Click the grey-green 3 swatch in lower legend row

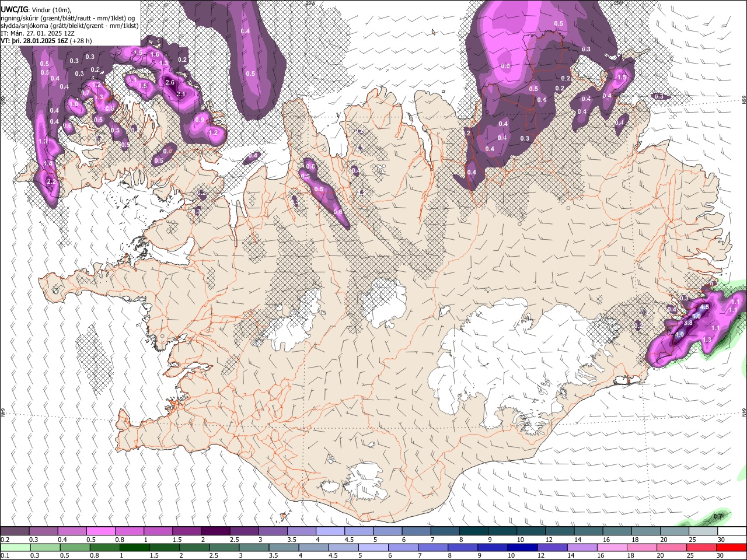pyautogui.click(x=254, y=547)
